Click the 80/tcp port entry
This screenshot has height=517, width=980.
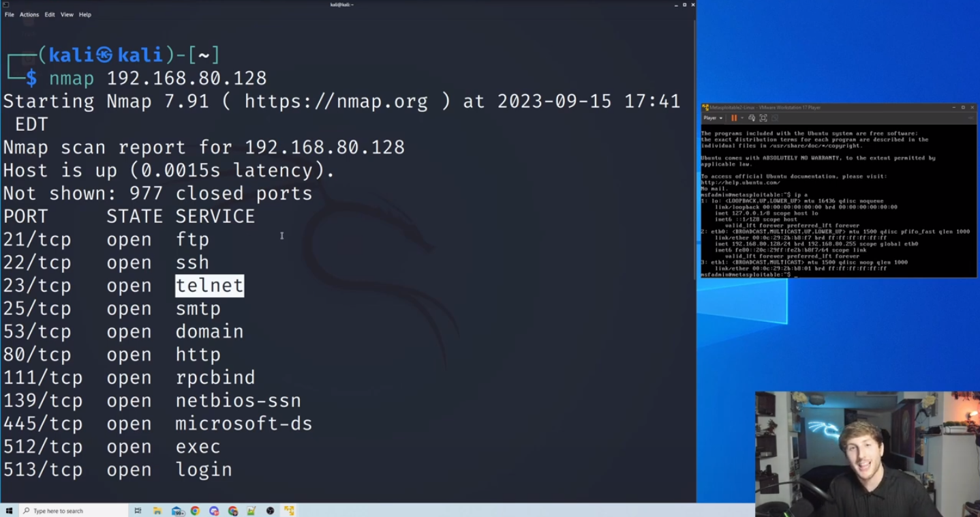pos(37,355)
